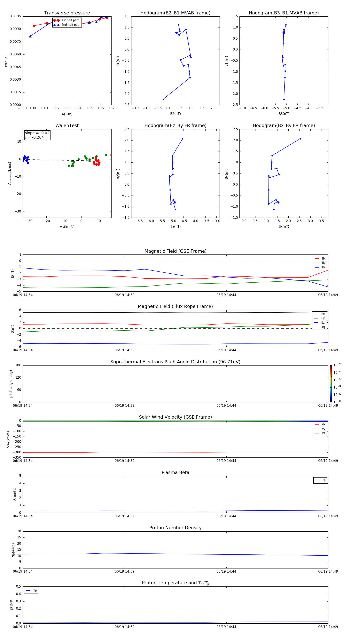Click 'Proton Temperature and Te/Tp' title
The width and height of the screenshot is (351, 644).
coord(175,583)
